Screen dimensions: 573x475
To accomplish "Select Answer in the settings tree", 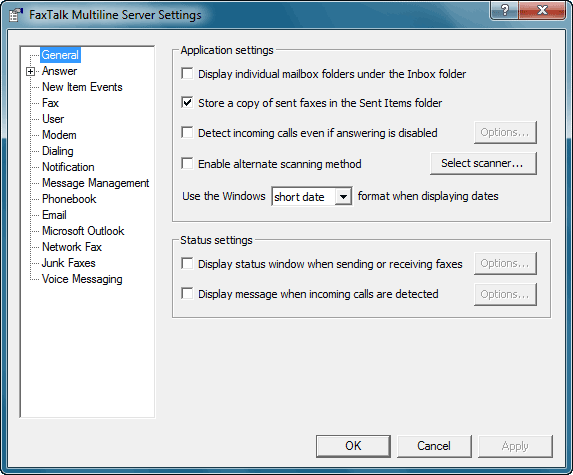I will tap(59, 71).
